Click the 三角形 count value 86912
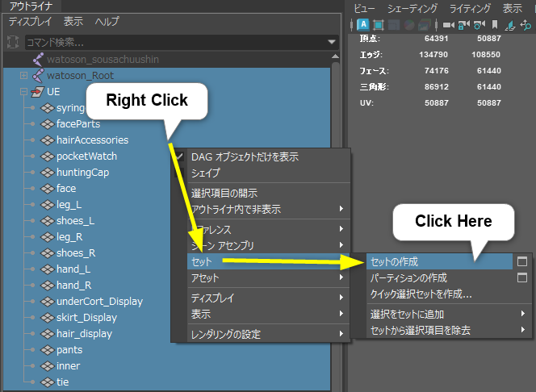536x392 pixels. pos(436,87)
